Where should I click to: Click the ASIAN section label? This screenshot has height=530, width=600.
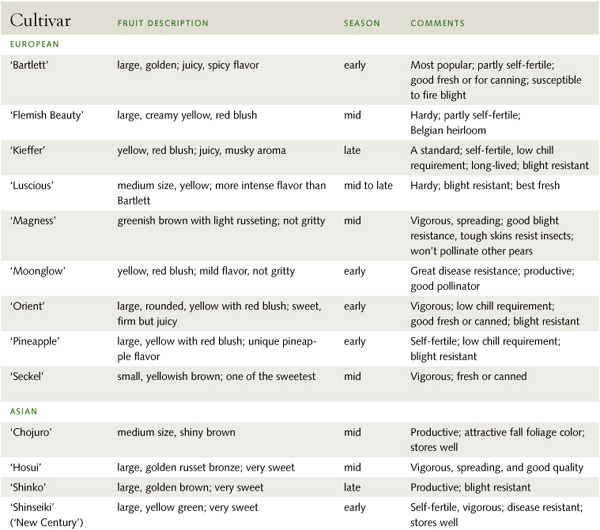24,411
